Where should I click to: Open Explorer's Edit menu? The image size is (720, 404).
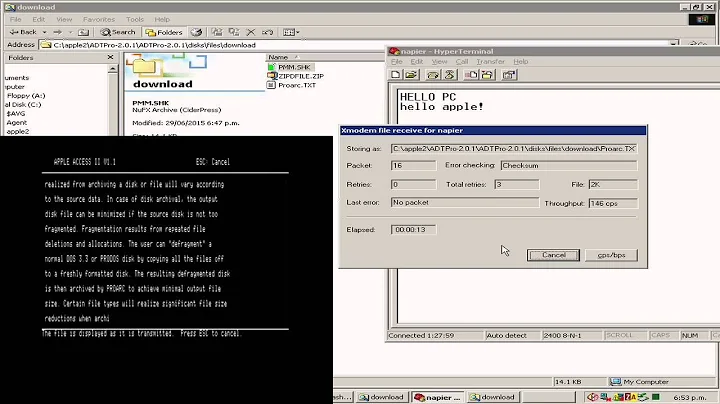click(x=39, y=19)
